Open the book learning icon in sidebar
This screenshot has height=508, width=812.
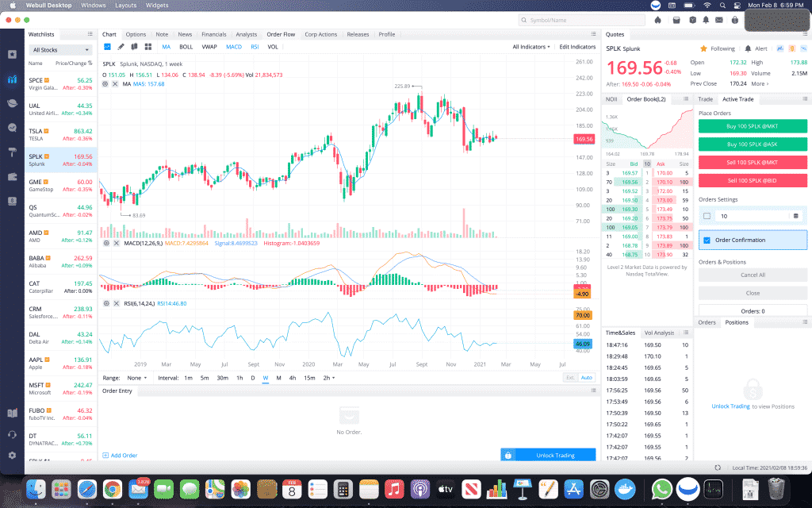12,413
